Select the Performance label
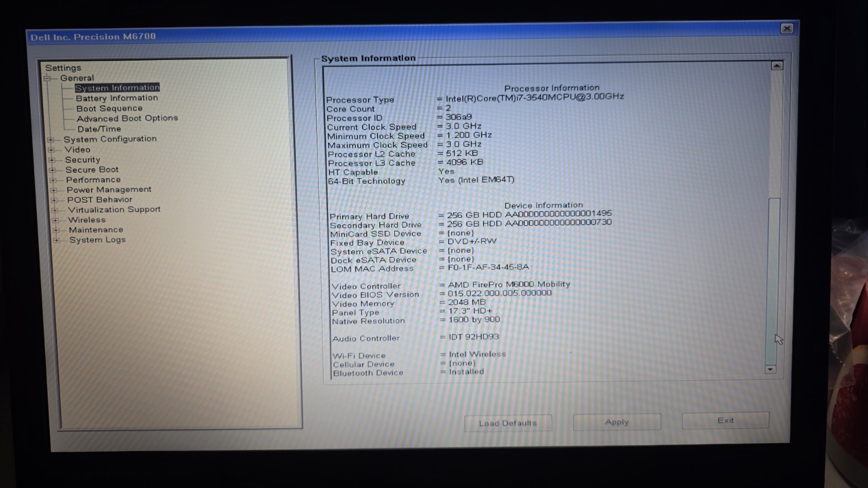 coord(93,180)
